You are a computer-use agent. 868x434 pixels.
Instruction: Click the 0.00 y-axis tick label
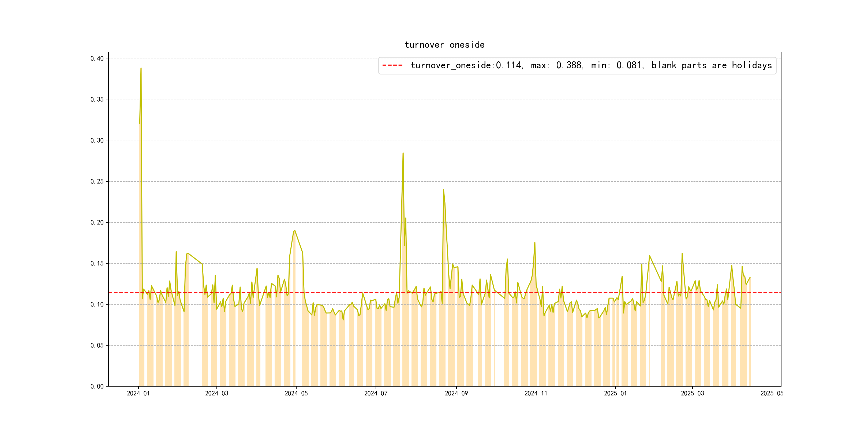(x=97, y=387)
